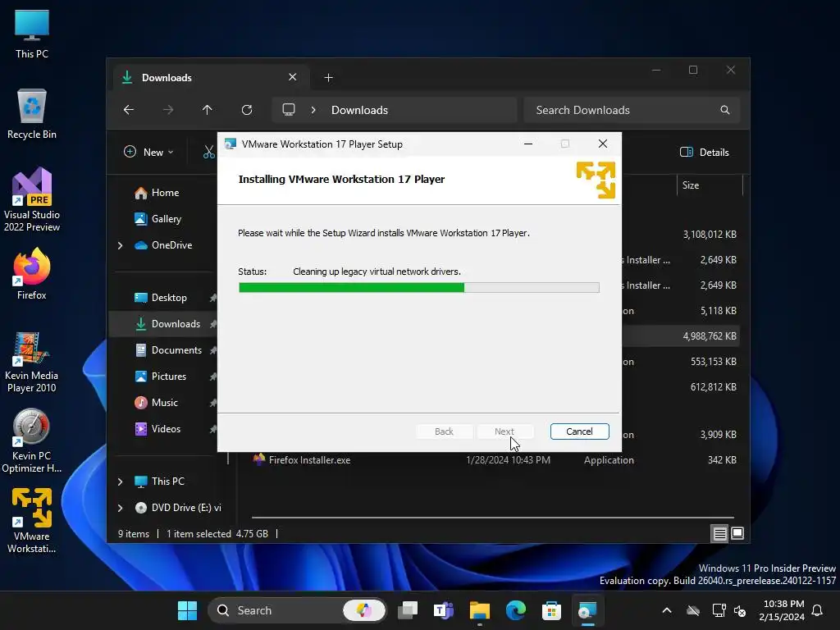Close the VMware Workstation 17 Player Setup dialog
Image resolution: width=840 pixels, height=630 pixels.
pyautogui.click(x=603, y=144)
